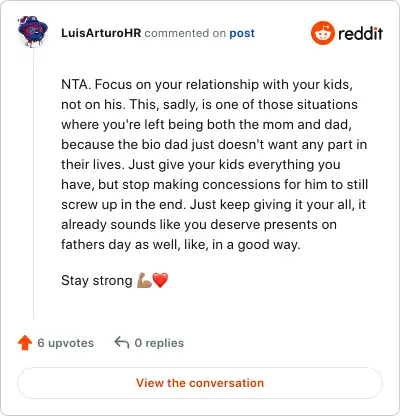Image resolution: width=400 pixels, height=416 pixels.
Task: Click the orange upvote arrow icon
Action: tap(25, 343)
